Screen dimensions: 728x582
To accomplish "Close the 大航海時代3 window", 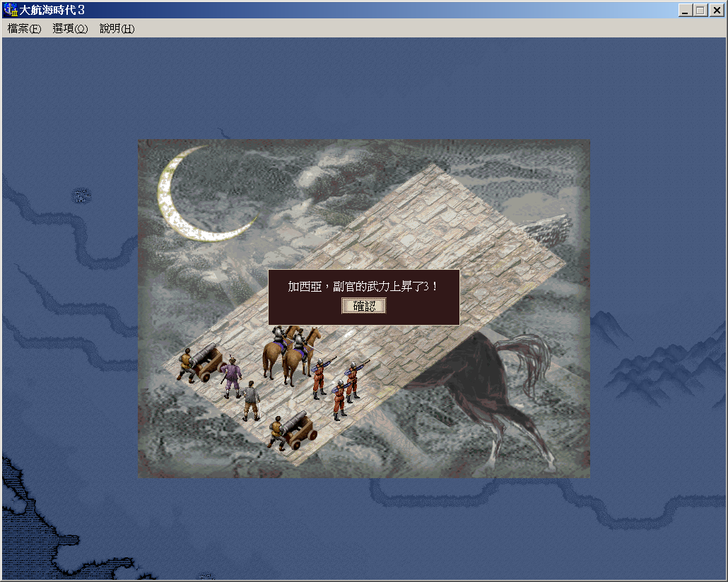I will (715, 11).
